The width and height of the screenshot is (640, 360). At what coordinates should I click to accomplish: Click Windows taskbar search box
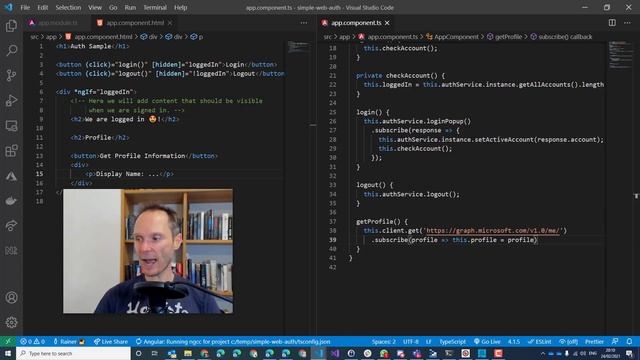pyautogui.click(x=73, y=353)
